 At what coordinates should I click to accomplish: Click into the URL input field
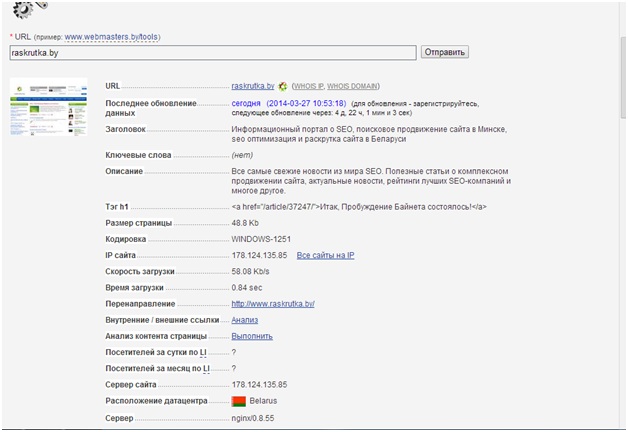point(212,53)
